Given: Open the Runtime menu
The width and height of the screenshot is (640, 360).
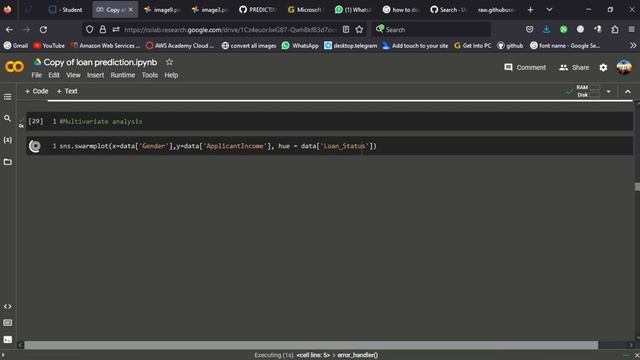Looking at the screenshot, I should coord(123,75).
